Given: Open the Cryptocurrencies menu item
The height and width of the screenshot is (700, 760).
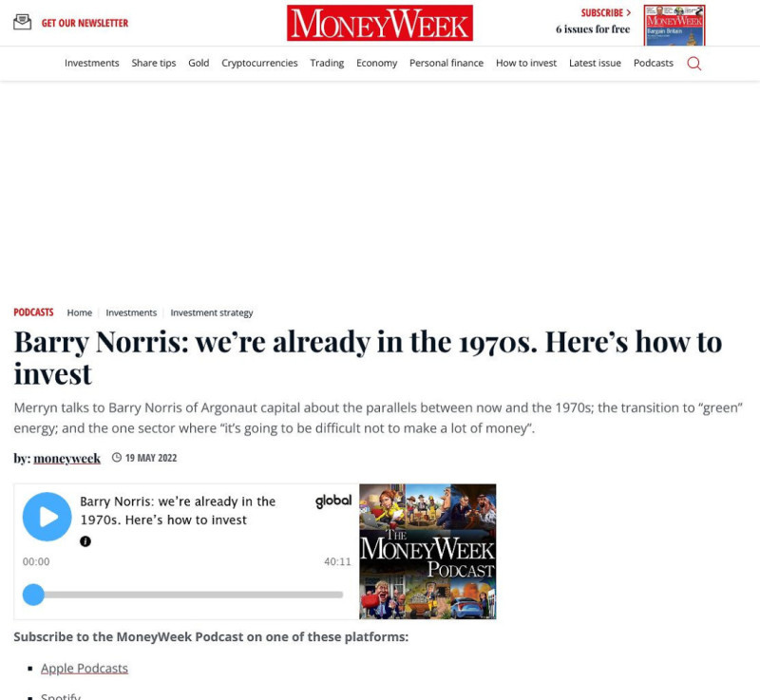Looking at the screenshot, I should click(x=259, y=63).
